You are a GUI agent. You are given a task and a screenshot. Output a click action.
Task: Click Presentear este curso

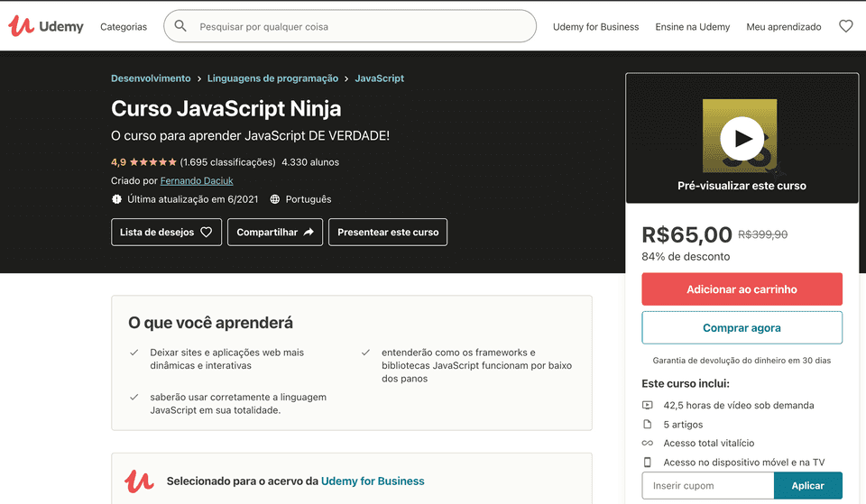click(388, 233)
